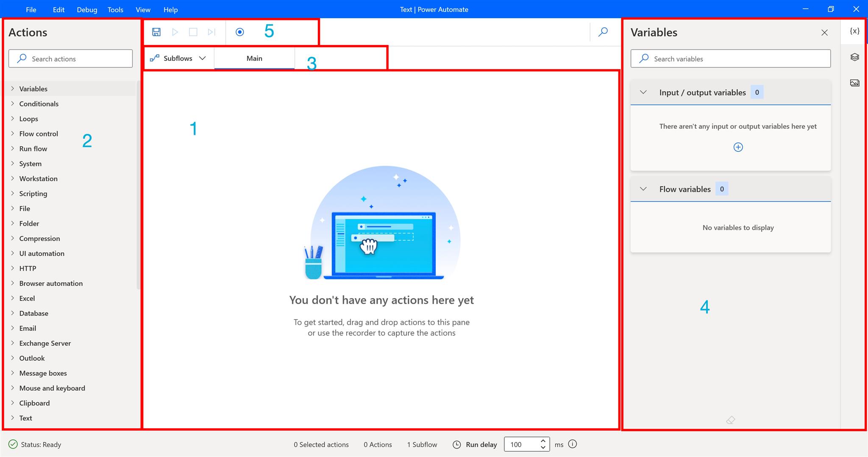868x457 pixels.
Task: Click the "0 Selected actions" status text
Action: (x=321, y=444)
